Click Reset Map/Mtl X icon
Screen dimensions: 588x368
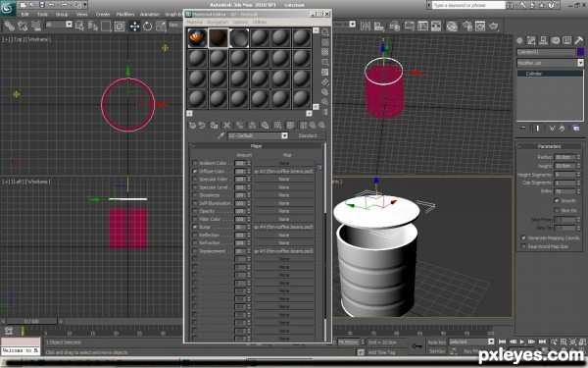[x=227, y=126]
